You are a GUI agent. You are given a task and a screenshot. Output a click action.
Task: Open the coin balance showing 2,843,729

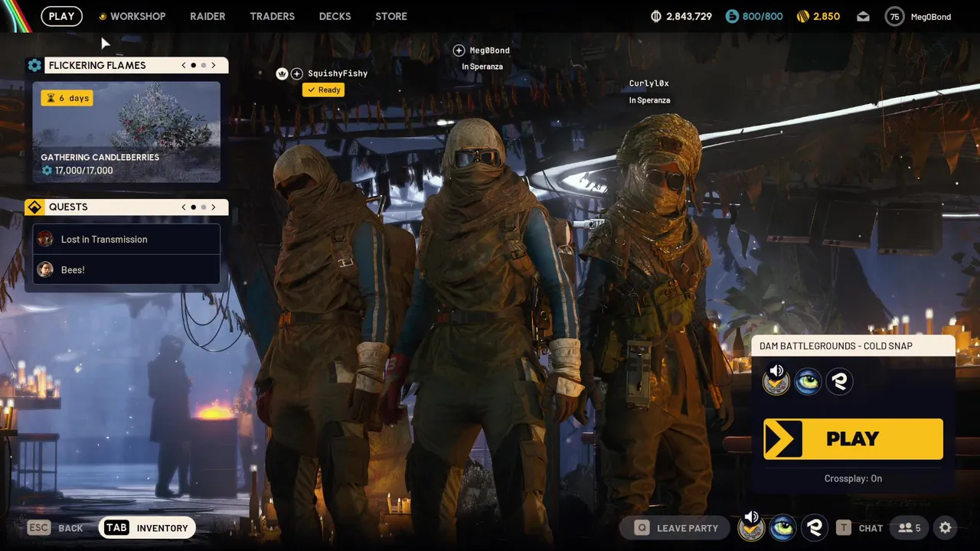click(681, 16)
